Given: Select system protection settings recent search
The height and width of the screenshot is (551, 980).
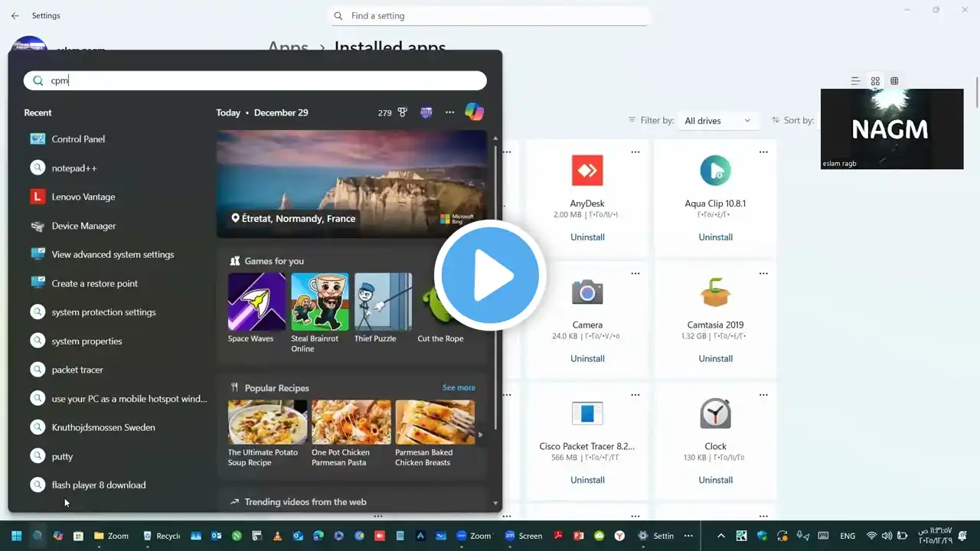Looking at the screenshot, I should tap(103, 312).
